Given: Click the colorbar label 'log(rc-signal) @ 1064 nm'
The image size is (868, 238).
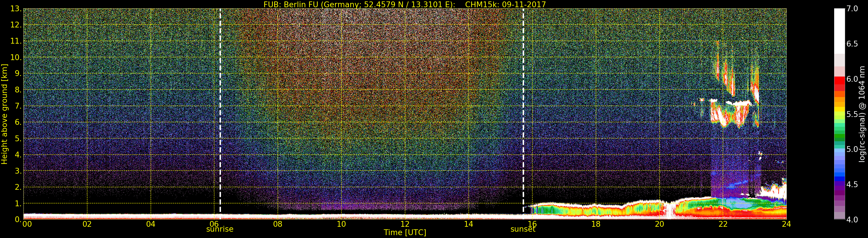Looking at the screenshot, I should pyautogui.click(x=862, y=114).
